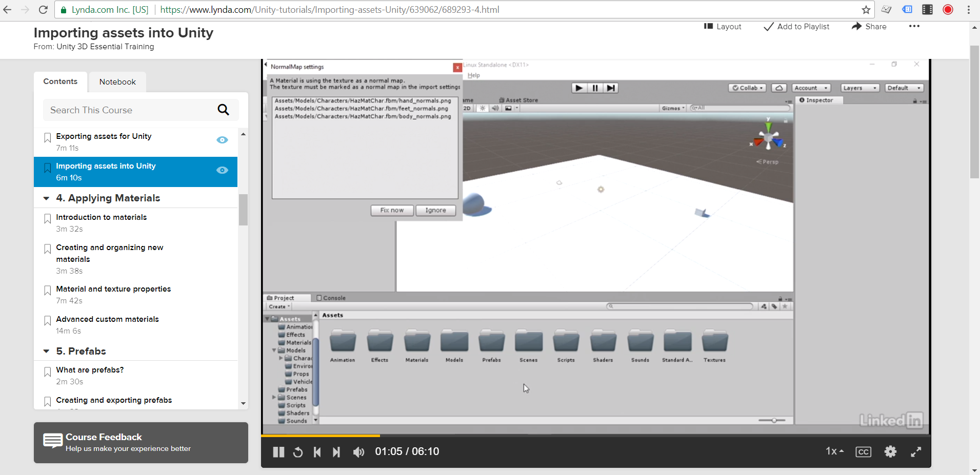Toggle closed captions CC
The height and width of the screenshot is (475, 980).
[x=864, y=452]
